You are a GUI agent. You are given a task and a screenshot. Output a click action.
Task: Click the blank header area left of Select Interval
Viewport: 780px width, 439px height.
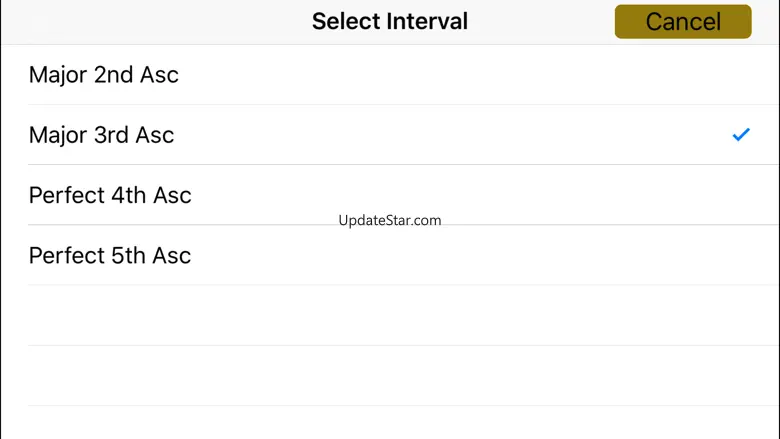click(150, 21)
